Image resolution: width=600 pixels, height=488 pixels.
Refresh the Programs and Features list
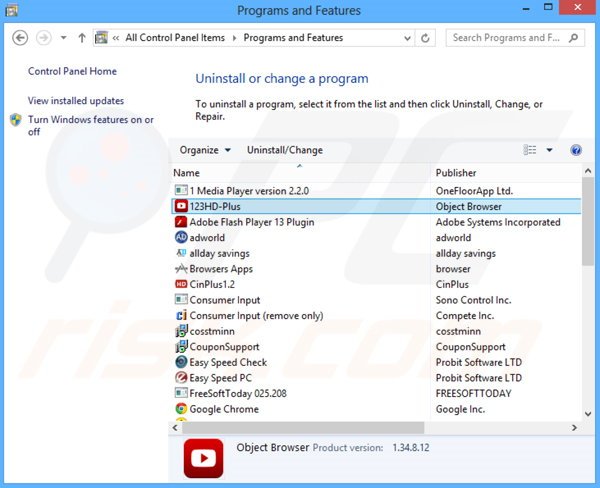coord(425,38)
